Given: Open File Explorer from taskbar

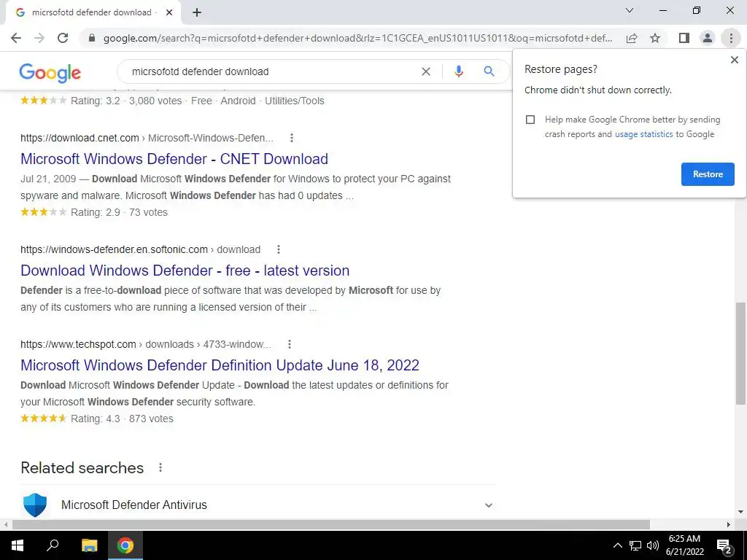Looking at the screenshot, I should click(89, 545).
